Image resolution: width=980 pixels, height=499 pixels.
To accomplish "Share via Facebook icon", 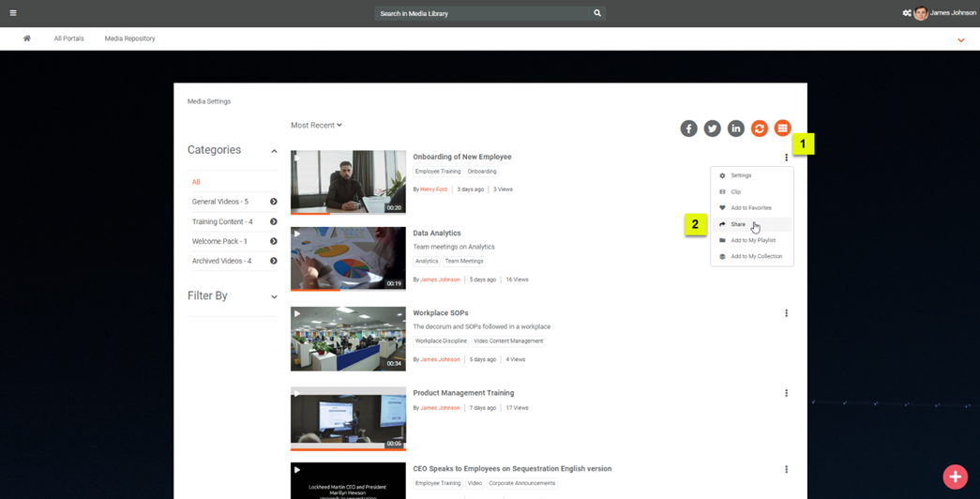I will coord(688,129).
